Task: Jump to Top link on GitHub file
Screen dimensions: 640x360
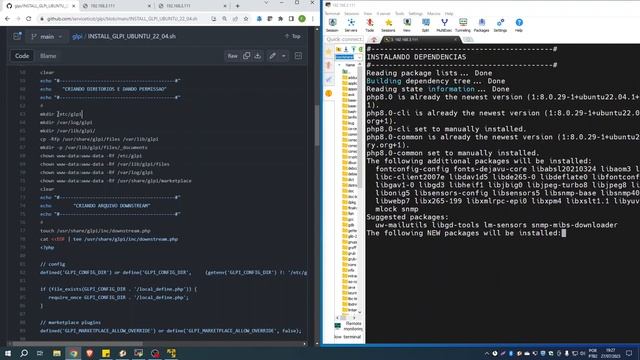Action: tap(293, 36)
